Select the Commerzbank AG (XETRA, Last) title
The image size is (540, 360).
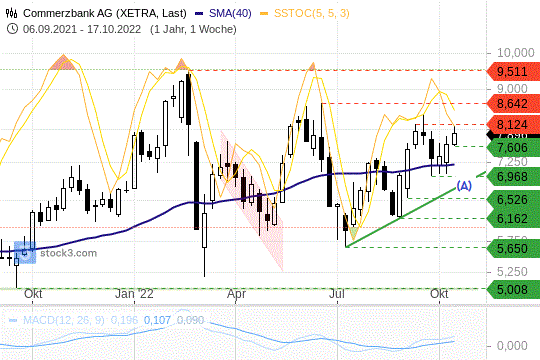point(105,13)
